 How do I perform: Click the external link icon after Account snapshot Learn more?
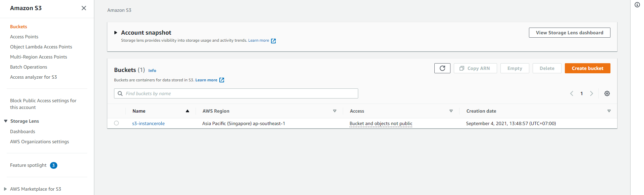point(273,41)
